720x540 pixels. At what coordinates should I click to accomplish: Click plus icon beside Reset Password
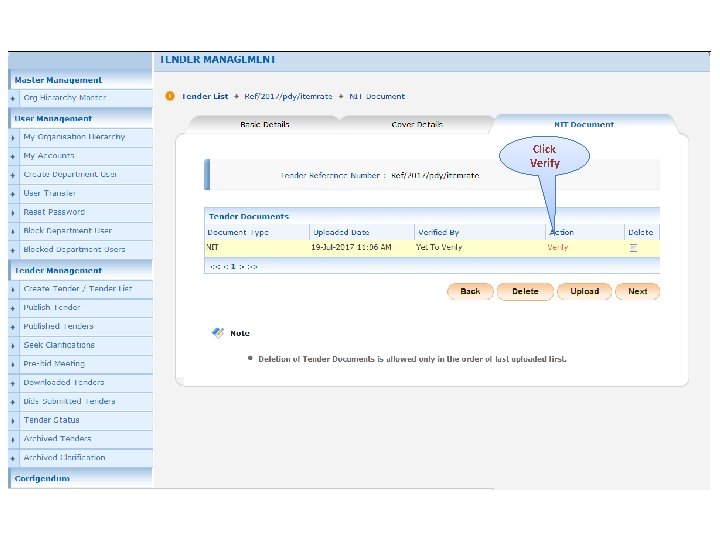pos(13,213)
